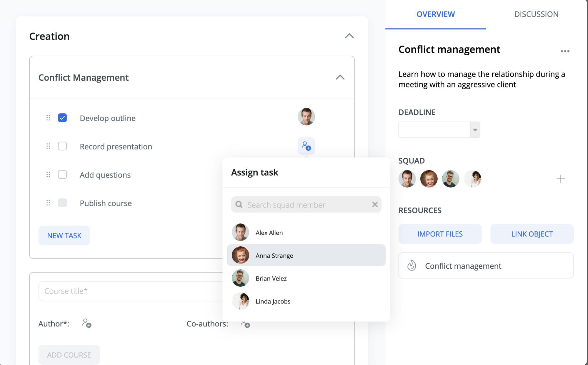Viewport: 588px width, 365px height.
Task: Select the Overview tab
Action: 436,14
